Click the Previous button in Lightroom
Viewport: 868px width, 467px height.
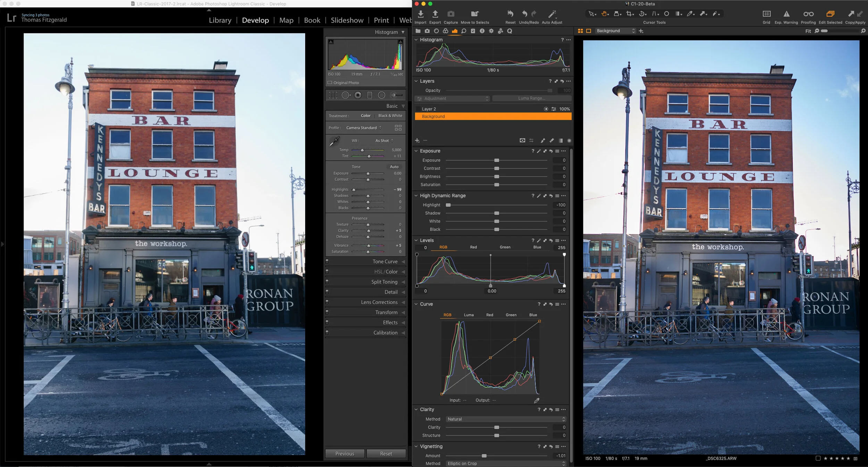[344, 453]
